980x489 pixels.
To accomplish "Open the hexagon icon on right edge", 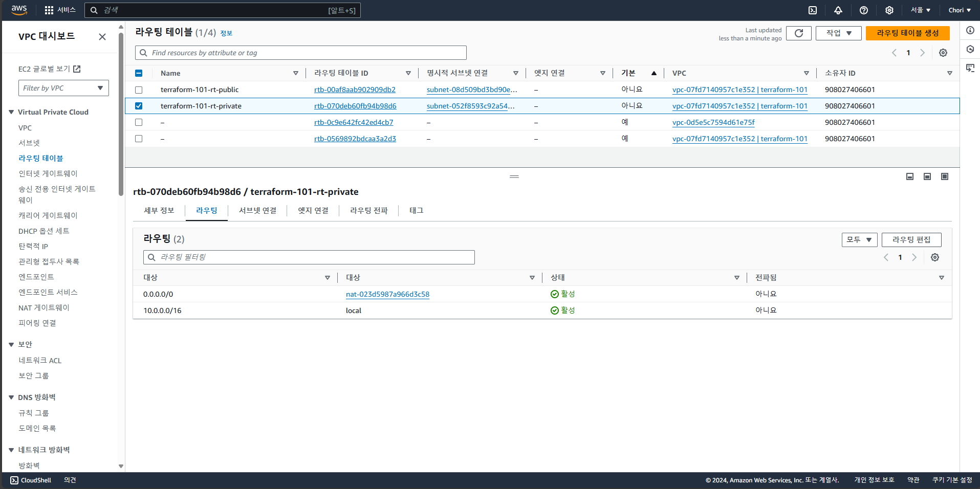I will [970, 49].
